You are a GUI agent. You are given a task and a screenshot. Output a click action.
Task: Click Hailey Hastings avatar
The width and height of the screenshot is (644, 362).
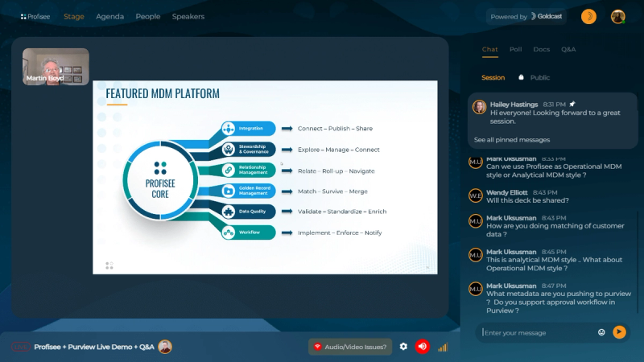point(479,107)
